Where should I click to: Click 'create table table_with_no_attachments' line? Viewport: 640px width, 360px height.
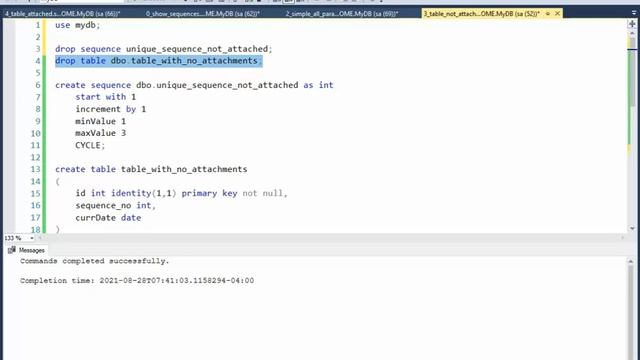click(x=151, y=169)
